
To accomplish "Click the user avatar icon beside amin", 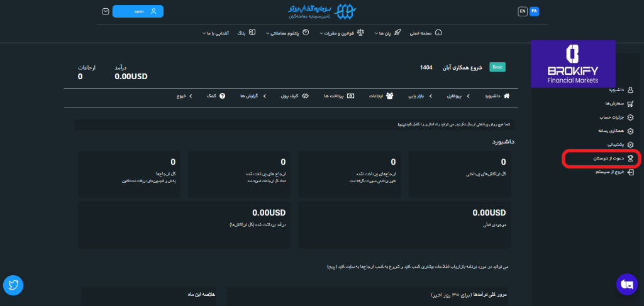I will point(153,11).
